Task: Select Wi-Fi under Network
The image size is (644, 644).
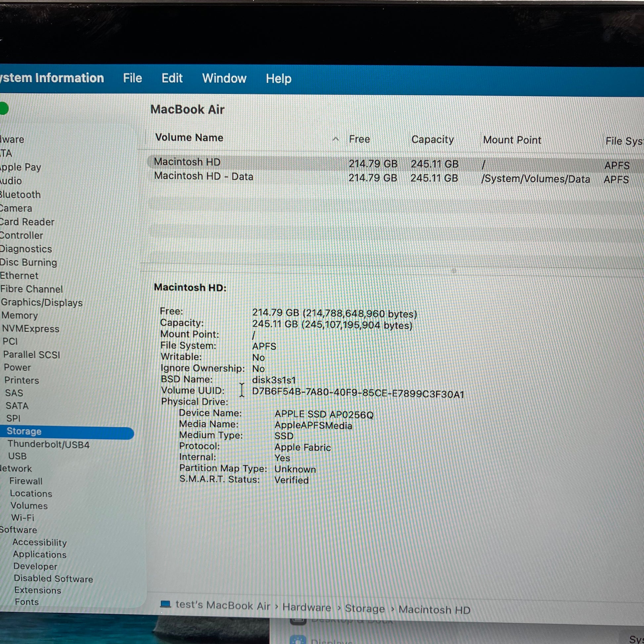Action: click(x=23, y=518)
